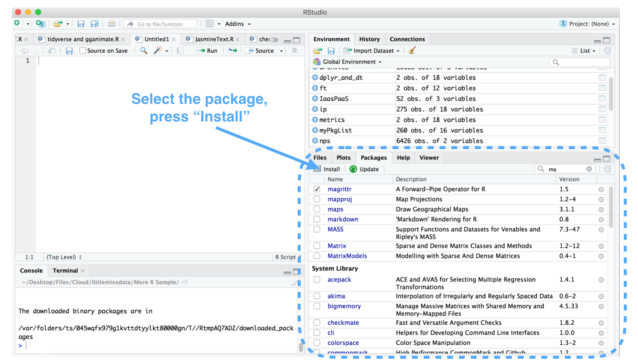
Task: Enable the Source on Save checkbox
Action: [x=83, y=50]
